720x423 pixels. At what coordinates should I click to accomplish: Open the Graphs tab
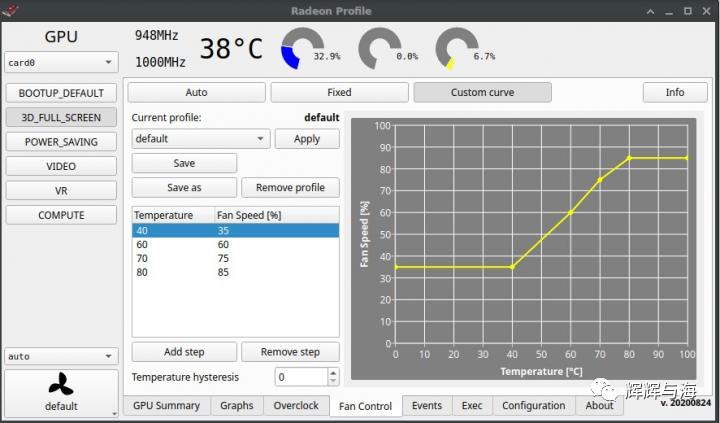(236, 406)
